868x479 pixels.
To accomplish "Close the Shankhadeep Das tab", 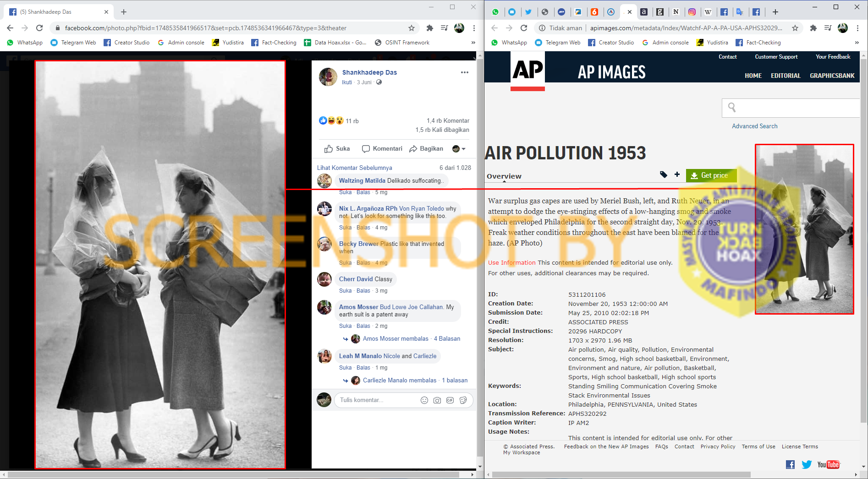I will tap(106, 12).
